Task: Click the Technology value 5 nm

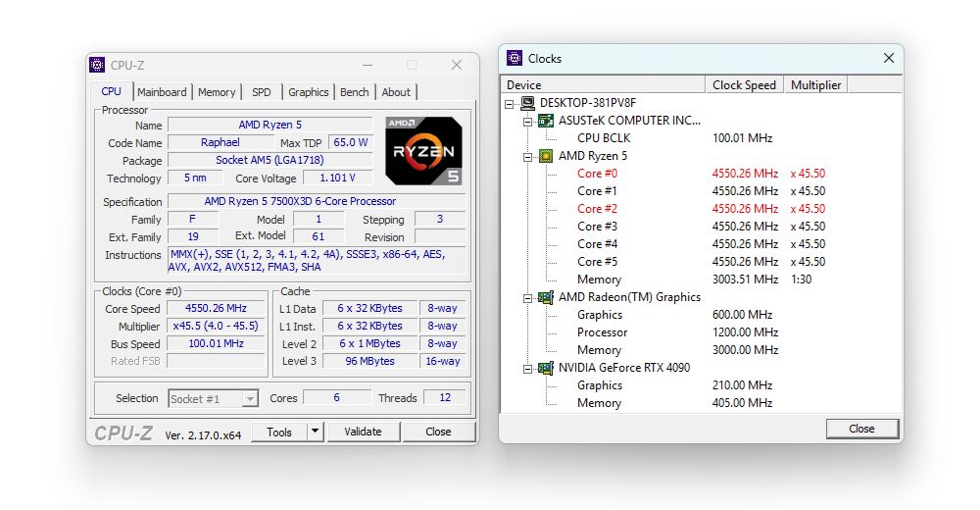Action: (x=195, y=178)
